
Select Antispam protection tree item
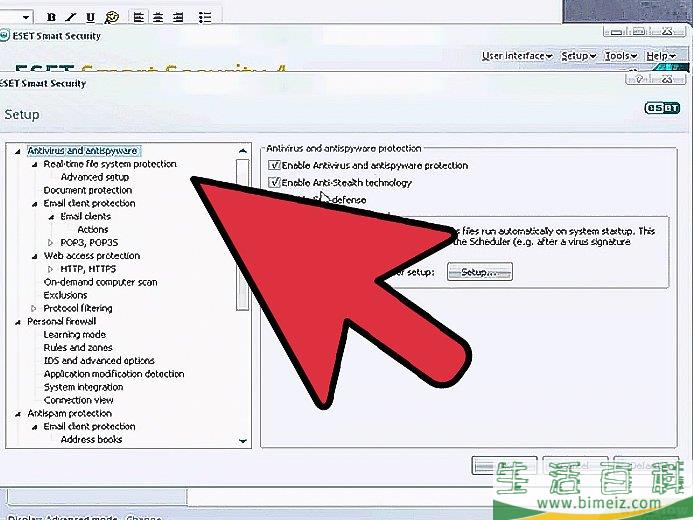click(x=70, y=414)
